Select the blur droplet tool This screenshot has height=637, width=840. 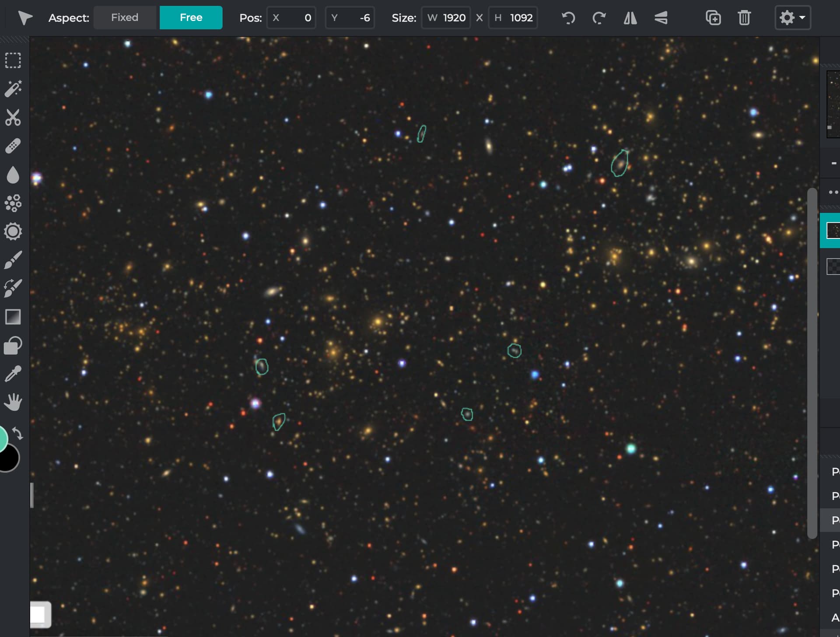point(13,175)
